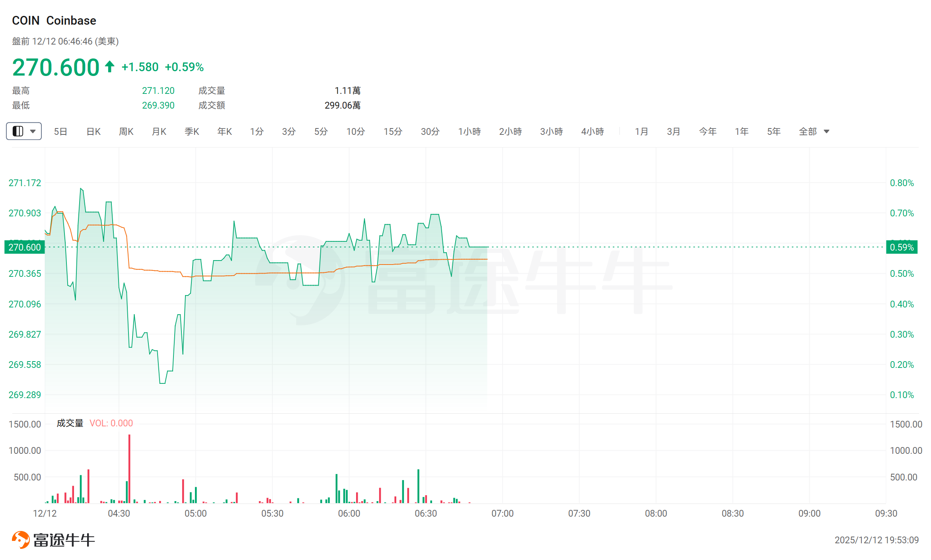Image resolution: width=931 pixels, height=560 pixels.
Task: Click the 270.600 current price axis tag
Action: (25, 247)
